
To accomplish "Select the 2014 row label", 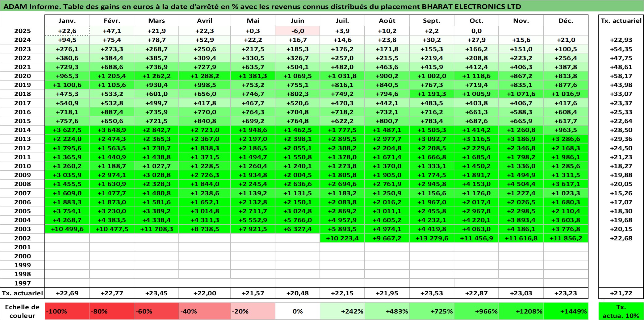I will 23,130.
